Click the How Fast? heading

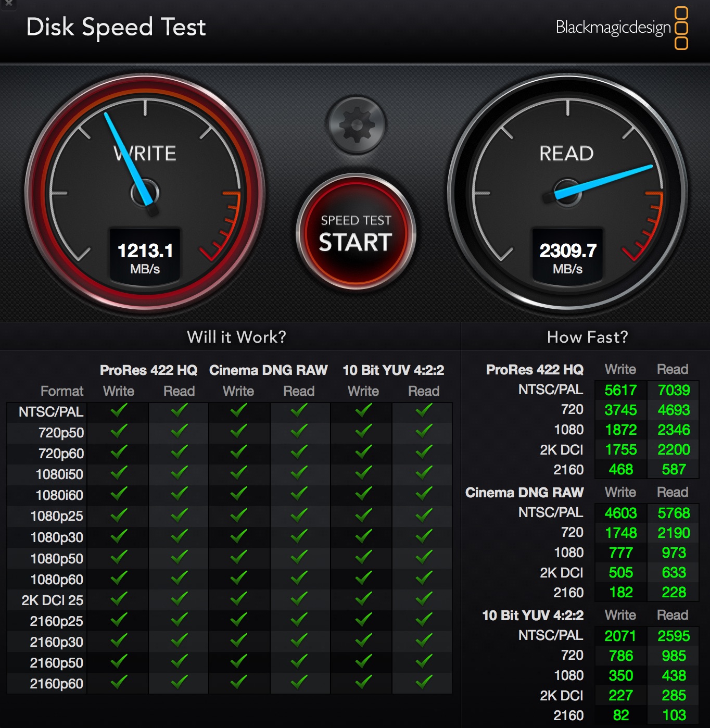click(587, 337)
